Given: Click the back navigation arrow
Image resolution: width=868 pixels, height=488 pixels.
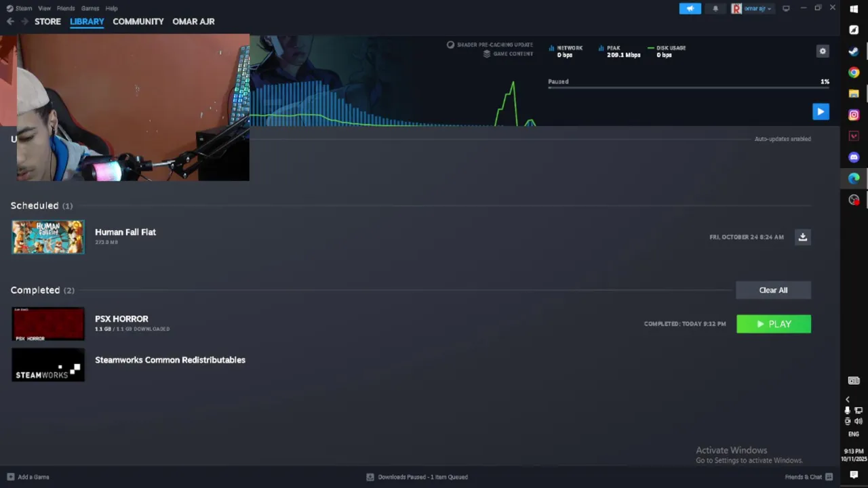Looking at the screenshot, I should [x=10, y=22].
